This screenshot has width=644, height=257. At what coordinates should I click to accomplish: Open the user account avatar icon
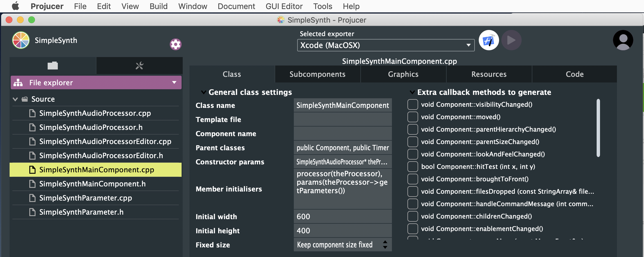(x=623, y=40)
